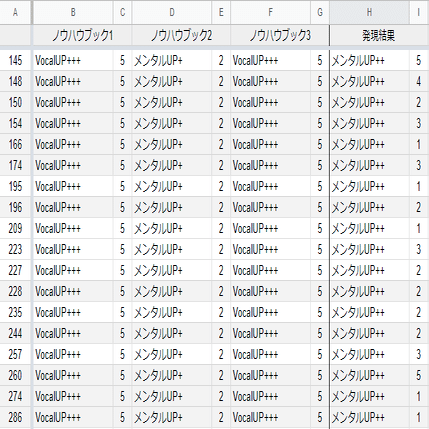The width and height of the screenshot is (429, 429).
Task: Select the cell containing 257
Action: pyautogui.click(x=15, y=354)
